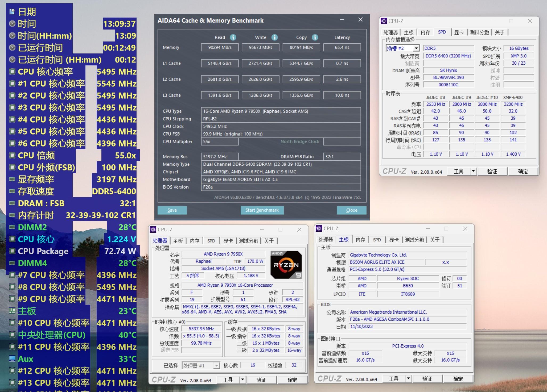Click the icon beside DIMM2 temperature row
This screenshot has height=392, width=547.
(12, 227)
